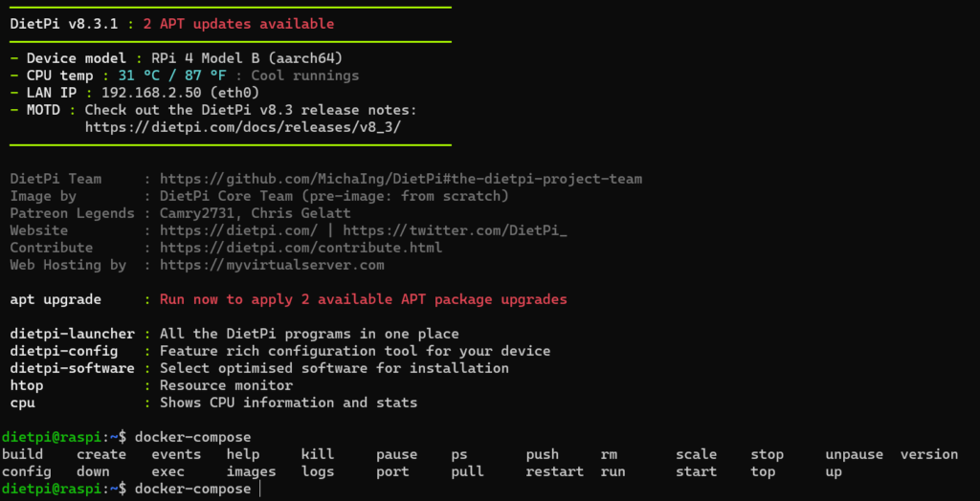Open the DietPi v8.3 release notes URL
This screenshot has width=980, height=501.
242,127
